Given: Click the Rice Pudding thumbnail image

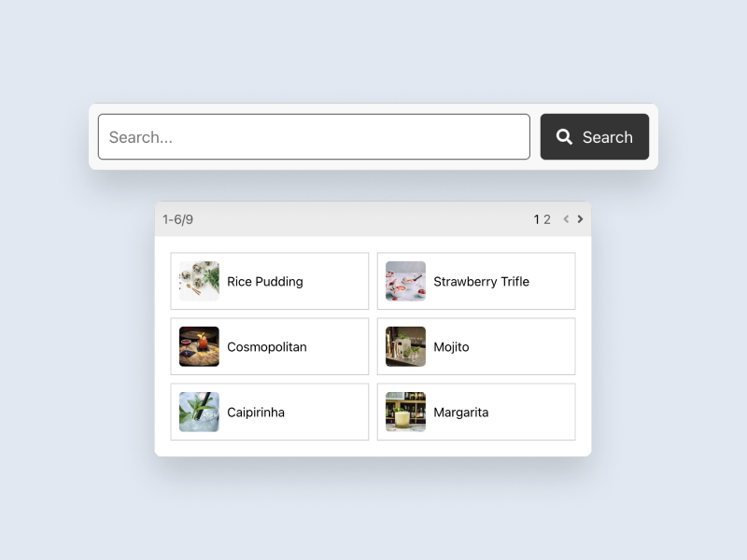Looking at the screenshot, I should coord(200,281).
